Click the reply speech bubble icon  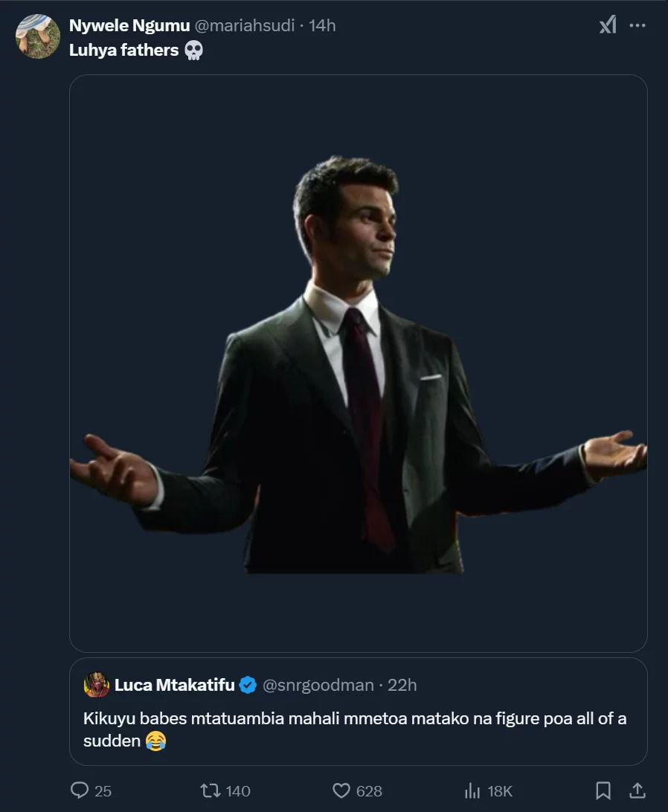coord(80,790)
